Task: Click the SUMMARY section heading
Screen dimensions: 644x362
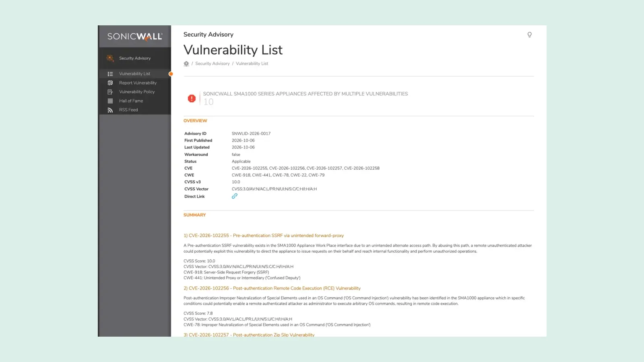Action: pyautogui.click(x=194, y=215)
